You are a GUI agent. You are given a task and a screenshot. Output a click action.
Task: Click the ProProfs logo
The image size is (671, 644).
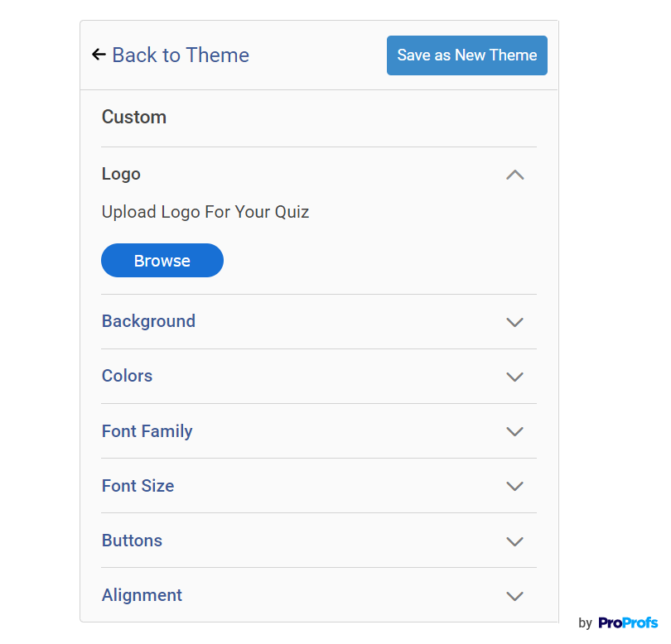[628, 622]
